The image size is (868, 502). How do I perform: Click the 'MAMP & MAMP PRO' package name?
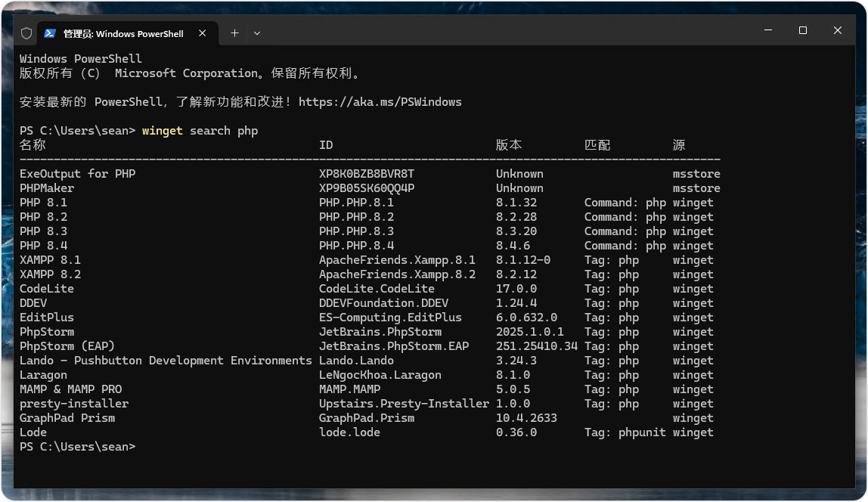(x=71, y=389)
